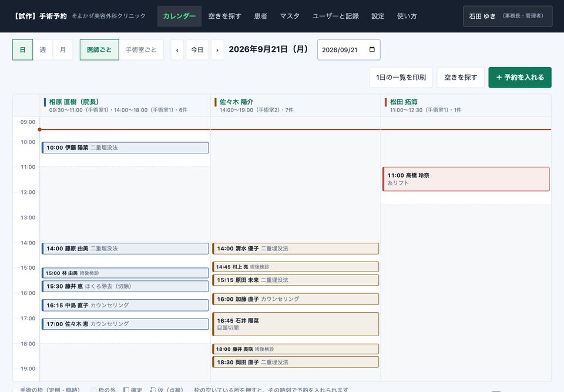Open the 使い方 help page
The width and height of the screenshot is (564, 392).
pos(407,16)
